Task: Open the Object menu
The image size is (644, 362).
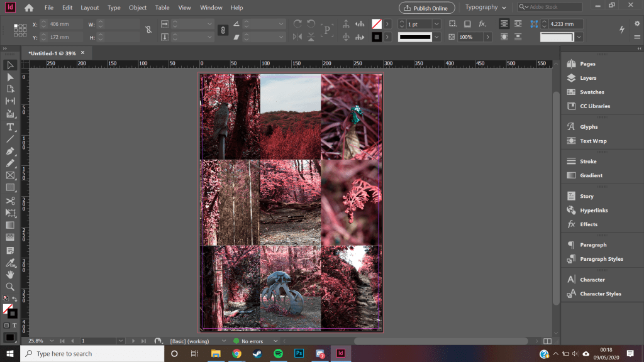Action: [138, 8]
